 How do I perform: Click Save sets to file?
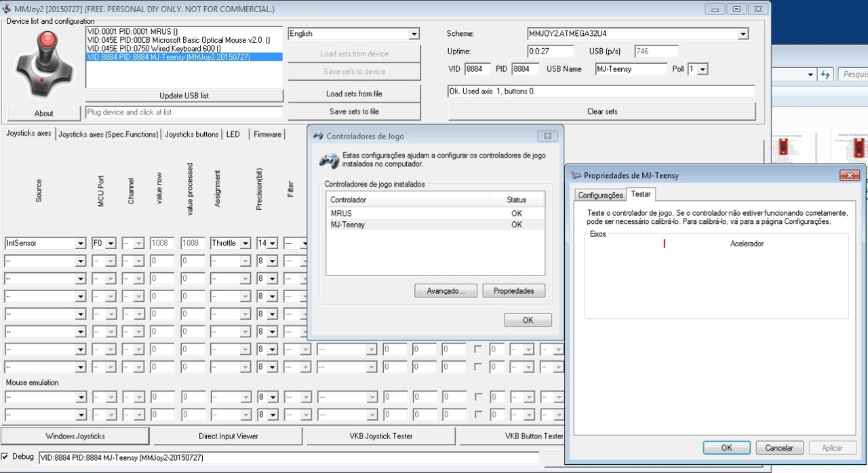[354, 111]
